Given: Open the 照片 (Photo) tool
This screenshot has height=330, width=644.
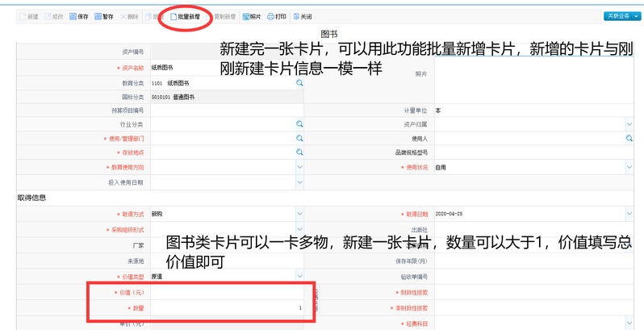Looking at the screenshot, I should [x=251, y=16].
